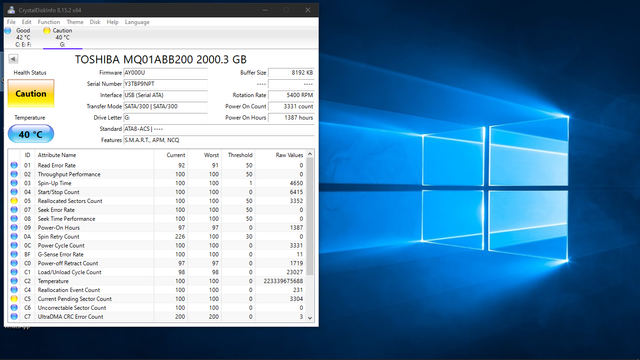
Task: Click the Drive Letter field G:
Action: (x=165, y=118)
